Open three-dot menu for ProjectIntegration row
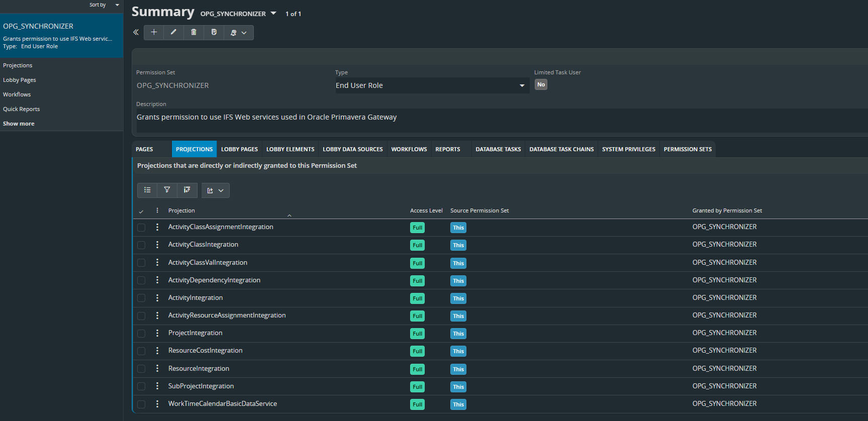 click(x=157, y=333)
